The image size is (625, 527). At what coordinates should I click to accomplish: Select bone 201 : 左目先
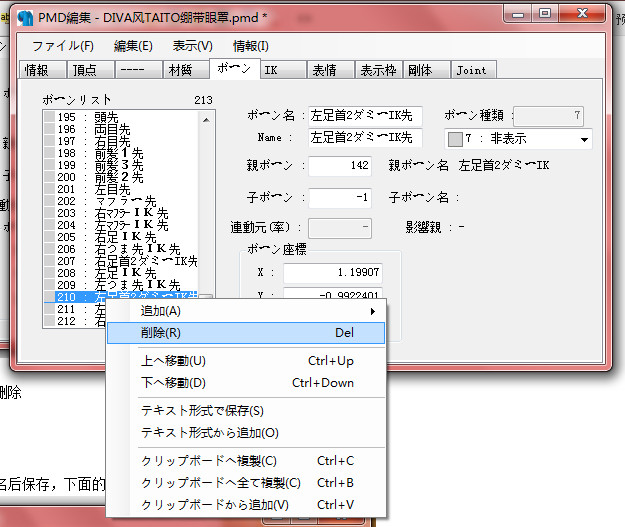(x=122, y=189)
